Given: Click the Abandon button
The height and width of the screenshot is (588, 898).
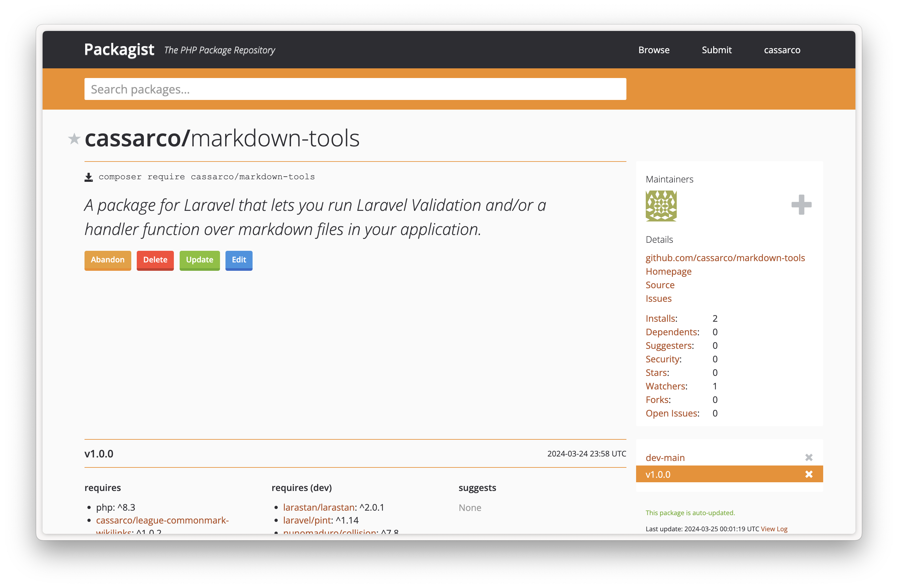Looking at the screenshot, I should click(107, 260).
